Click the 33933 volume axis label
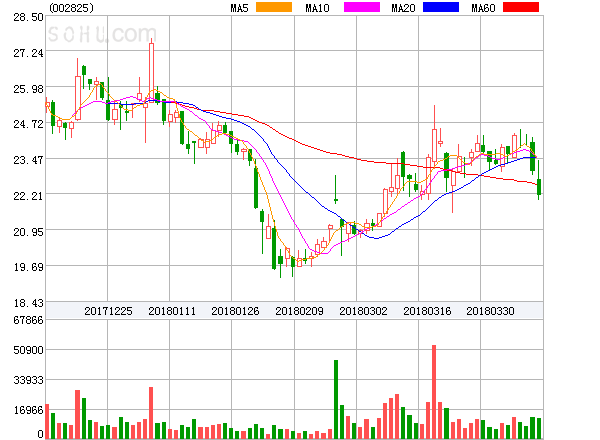600x440 pixels. point(28,380)
